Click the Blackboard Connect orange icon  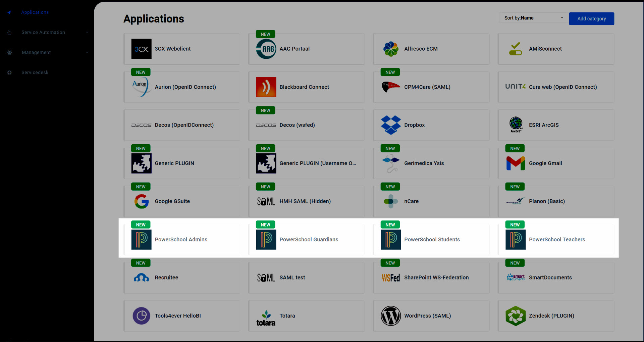(x=266, y=87)
